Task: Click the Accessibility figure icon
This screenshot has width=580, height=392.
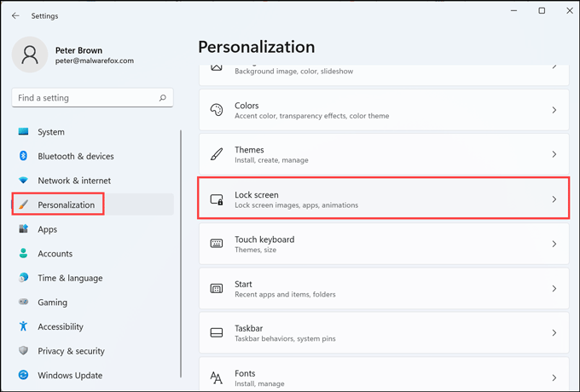Action: [23, 326]
